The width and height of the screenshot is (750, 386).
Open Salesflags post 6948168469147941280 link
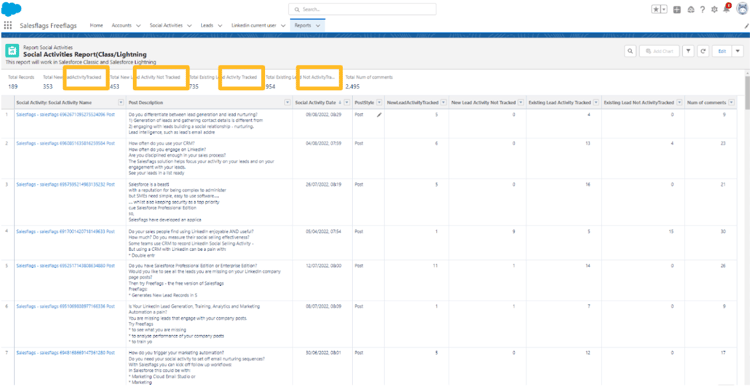click(65, 353)
